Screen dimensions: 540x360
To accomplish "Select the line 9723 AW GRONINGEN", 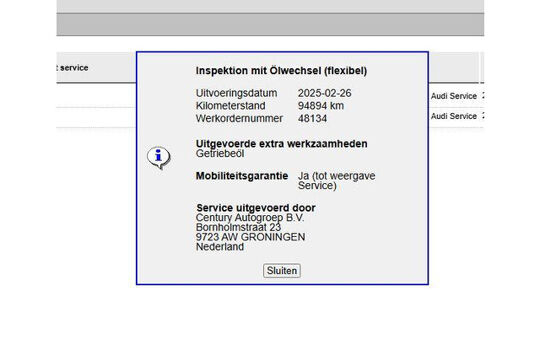I will coord(250,237).
